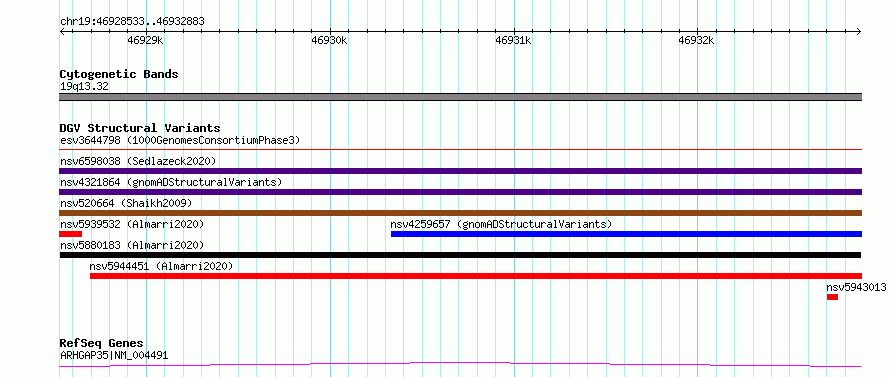
Task: Click the short red nsv5939532 bar
Action: click(x=71, y=234)
